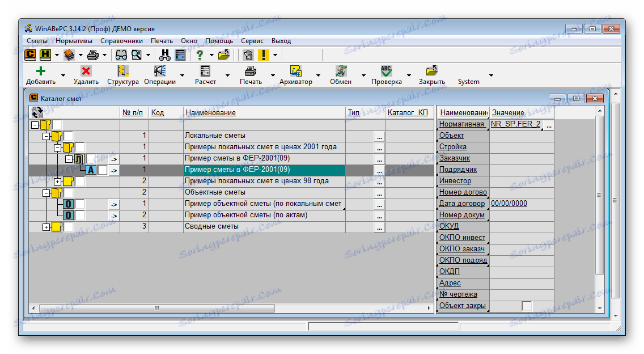Tick checkbox for Примеры локальных смет 98 года
The height and width of the screenshot is (354, 644).
point(80,182)
